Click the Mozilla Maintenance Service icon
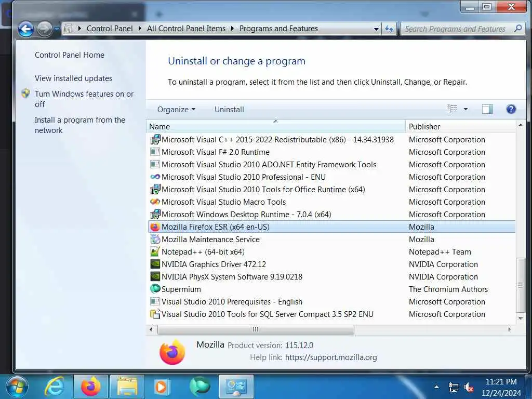Screen dimensions: 532x399 (x=155, y=239)
